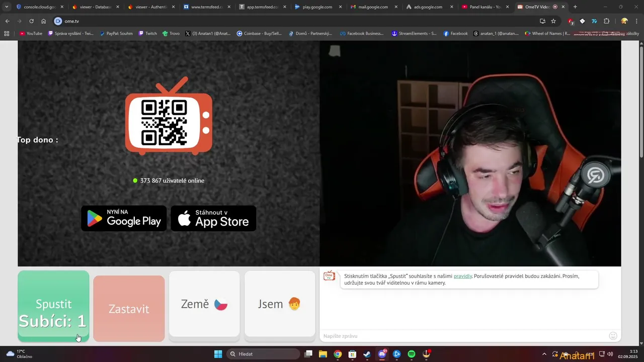The height and width of the screenshot is (362, 644).
Task: Show hidden system tray icons
Action: 544,354
